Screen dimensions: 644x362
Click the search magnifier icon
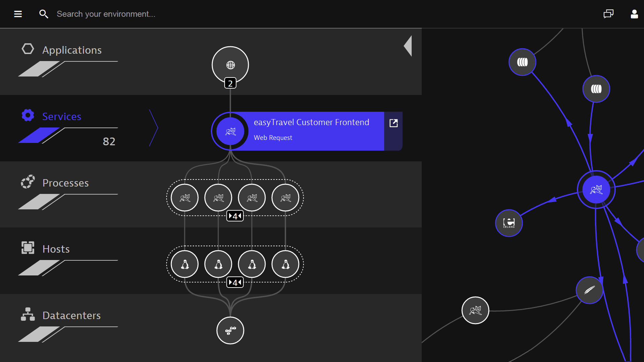(x=44, y=14)
